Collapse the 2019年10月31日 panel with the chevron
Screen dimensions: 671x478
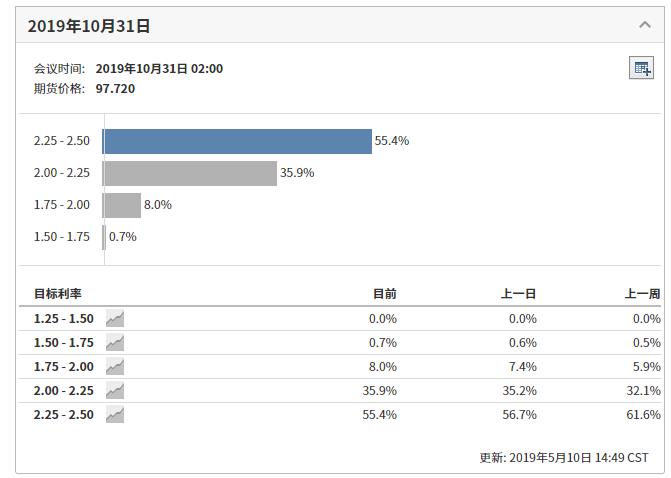(645, 25)
